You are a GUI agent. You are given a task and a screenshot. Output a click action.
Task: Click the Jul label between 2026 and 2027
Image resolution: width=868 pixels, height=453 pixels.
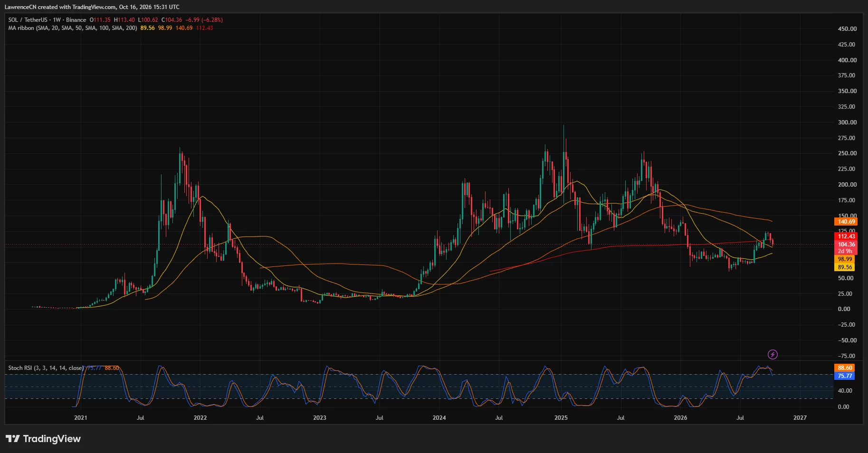coord(740,418)
